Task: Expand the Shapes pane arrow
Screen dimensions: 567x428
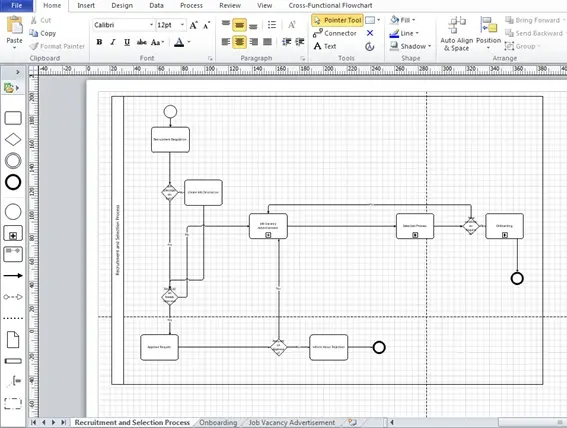Action: tap(17, 72)
